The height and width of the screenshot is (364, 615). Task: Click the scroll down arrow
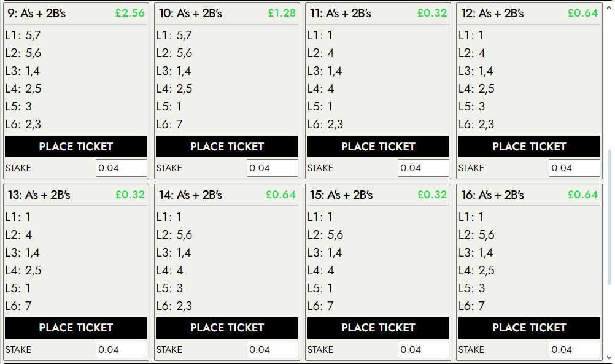pos(609,357)
